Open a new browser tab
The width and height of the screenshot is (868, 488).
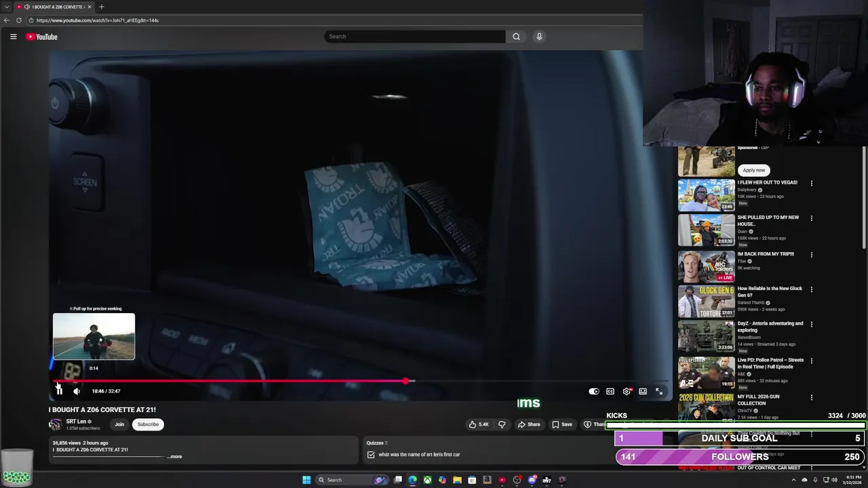(x=102, y=7)
